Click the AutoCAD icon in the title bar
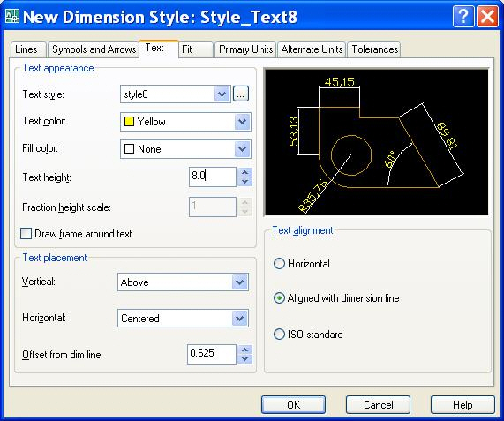The image size is (504, 421). (12, 16)
